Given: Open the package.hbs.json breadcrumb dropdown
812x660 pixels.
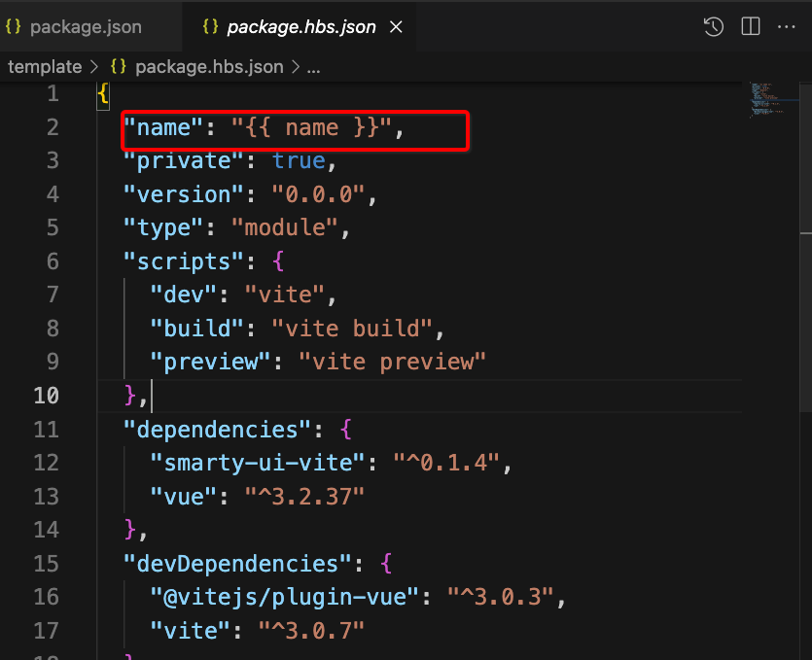Looking at the screenshot, I should click(208, 67).
